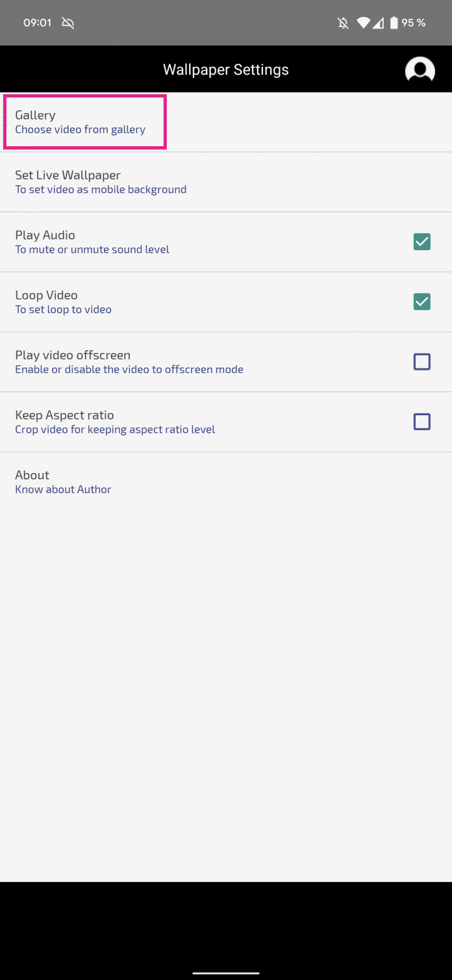Tap the profile avatar icon
452x980 pixels.
[x=420, y=70]
